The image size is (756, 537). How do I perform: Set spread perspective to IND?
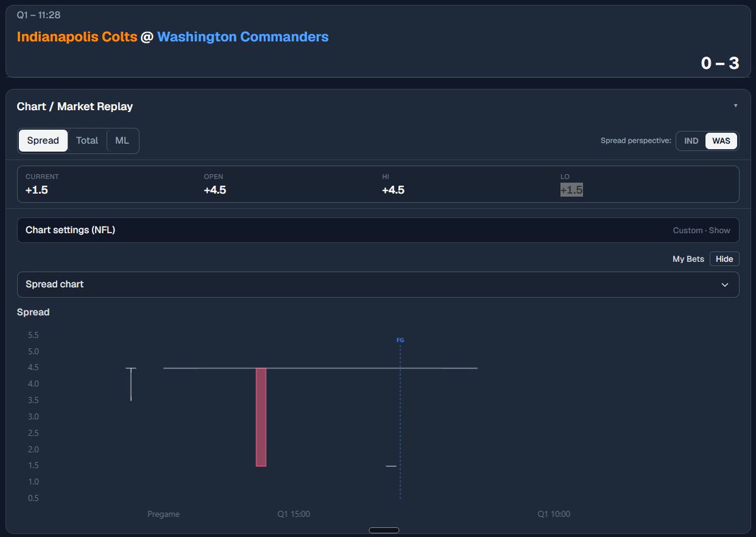click(691, 141)
